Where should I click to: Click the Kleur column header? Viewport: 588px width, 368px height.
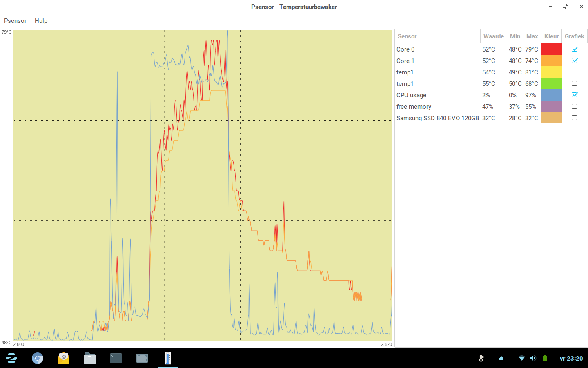(x=551, y=36)
